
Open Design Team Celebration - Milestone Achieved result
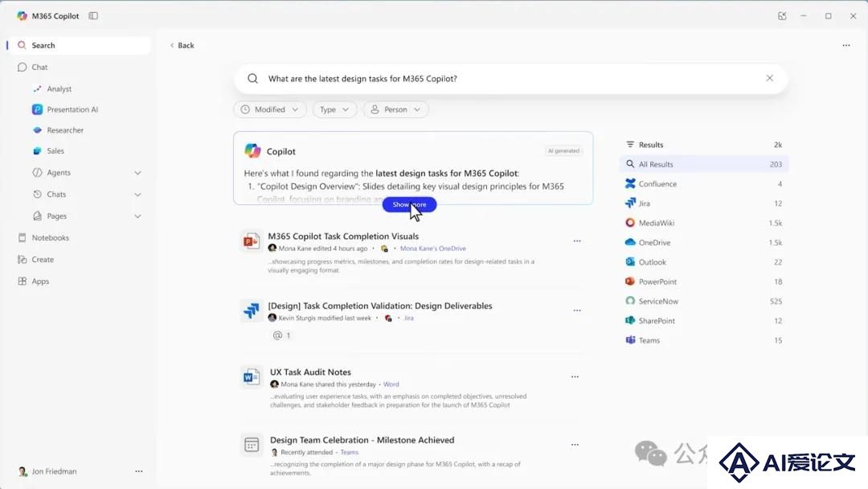[x=362, y=440]
